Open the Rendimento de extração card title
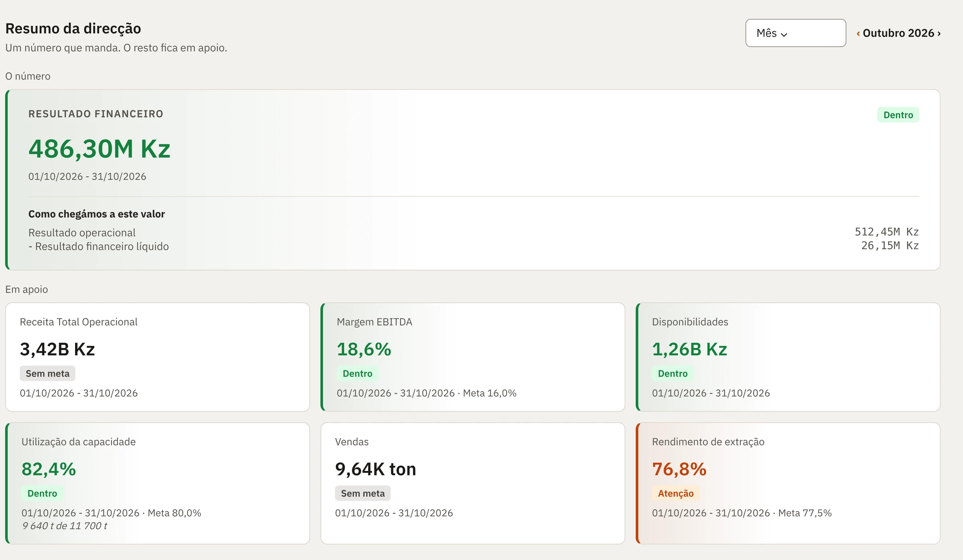Screen dimensions: 963x560 (708, 442)
